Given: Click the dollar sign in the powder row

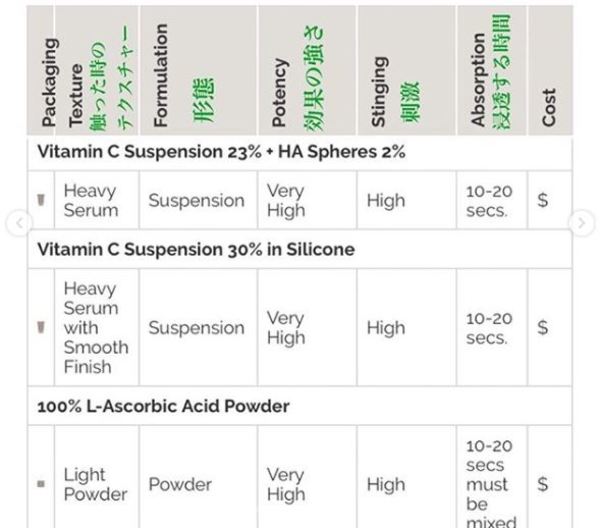Looking at the screenshot, I should tap(542, 484).
